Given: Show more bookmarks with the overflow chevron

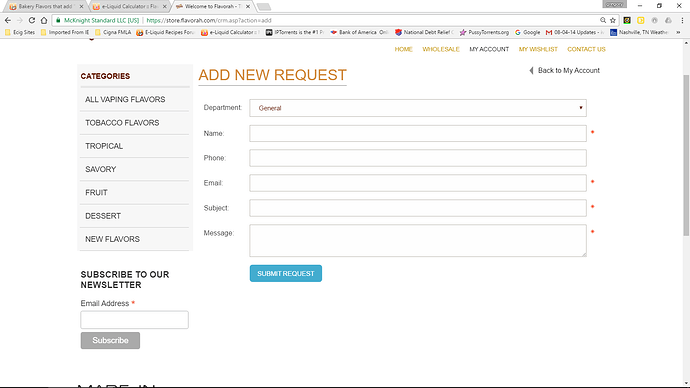Looking at the screenshot, I should (678, 32).
